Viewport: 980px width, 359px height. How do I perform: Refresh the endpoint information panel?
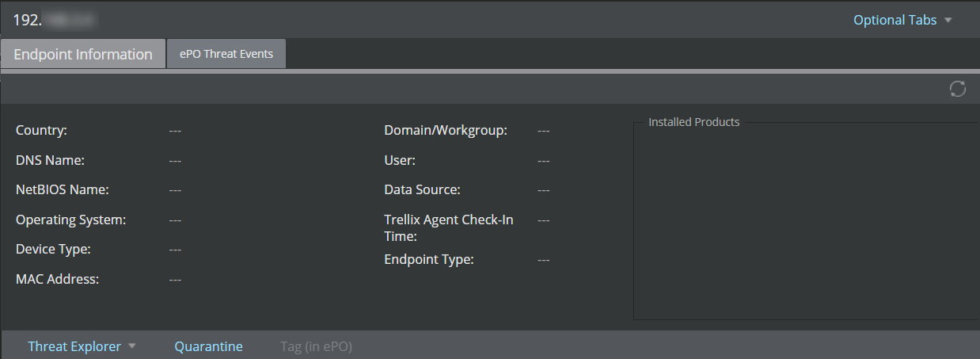click(x=958, y=89)
